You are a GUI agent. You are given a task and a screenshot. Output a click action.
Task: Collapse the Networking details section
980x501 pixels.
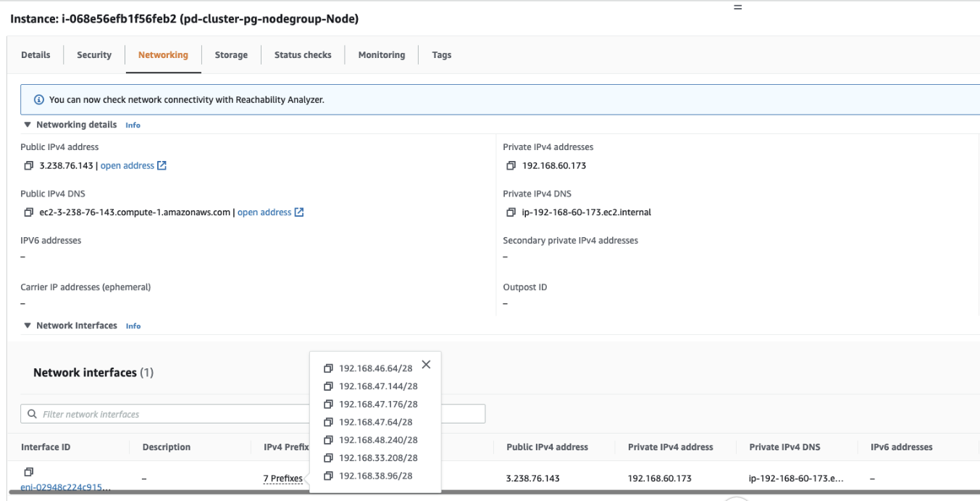click(28, 125)
